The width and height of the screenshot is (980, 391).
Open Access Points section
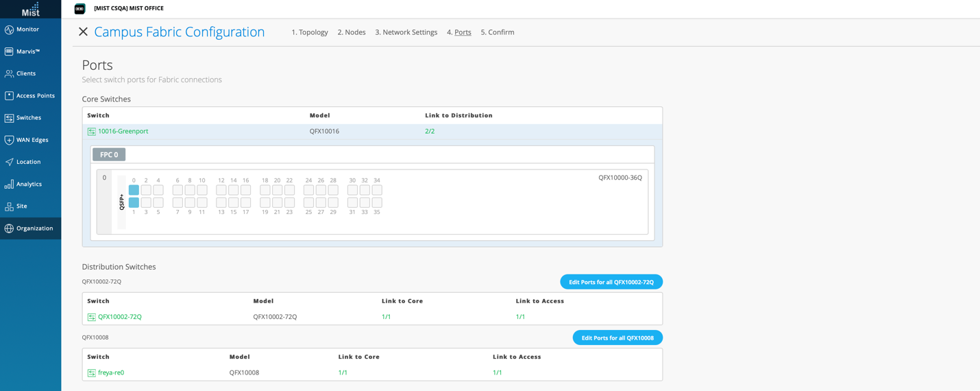pyautogui.click(x=35, y=95)
